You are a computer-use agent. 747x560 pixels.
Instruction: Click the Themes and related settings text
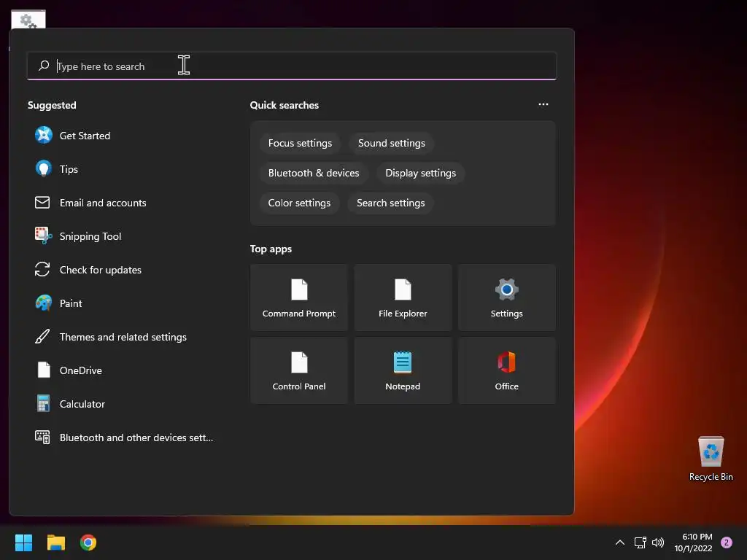[123, 337]
